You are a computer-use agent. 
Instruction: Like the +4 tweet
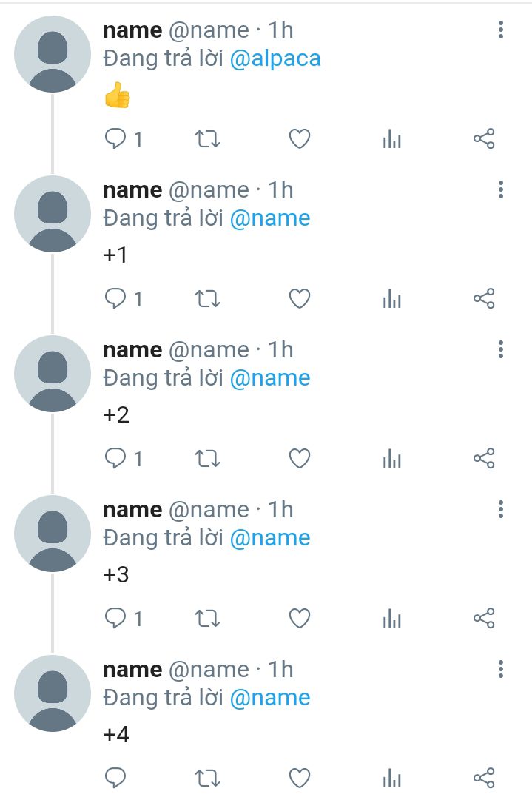[x=299, y=778]
